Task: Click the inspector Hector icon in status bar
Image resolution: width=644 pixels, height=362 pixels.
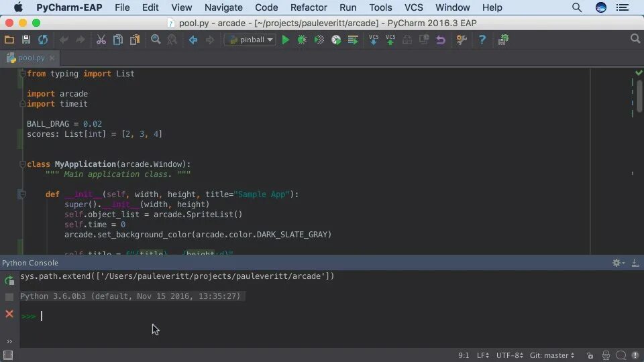Action: point(606,355)
